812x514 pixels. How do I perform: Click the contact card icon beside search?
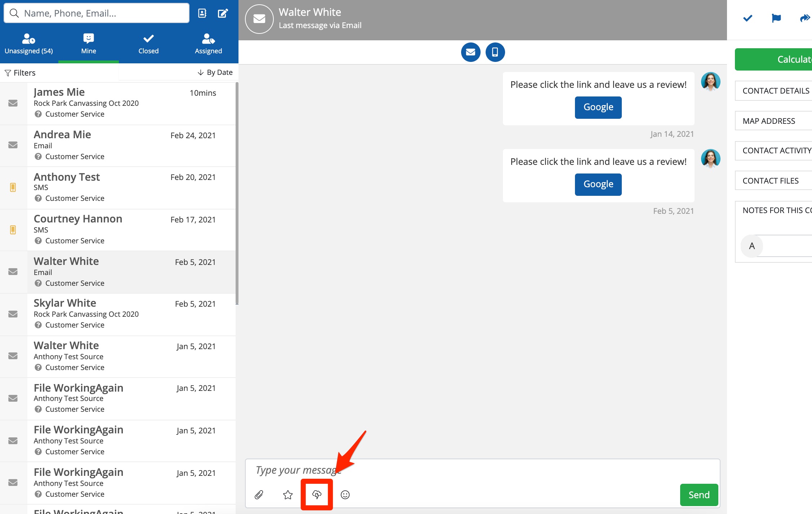(x=202, y=13)
